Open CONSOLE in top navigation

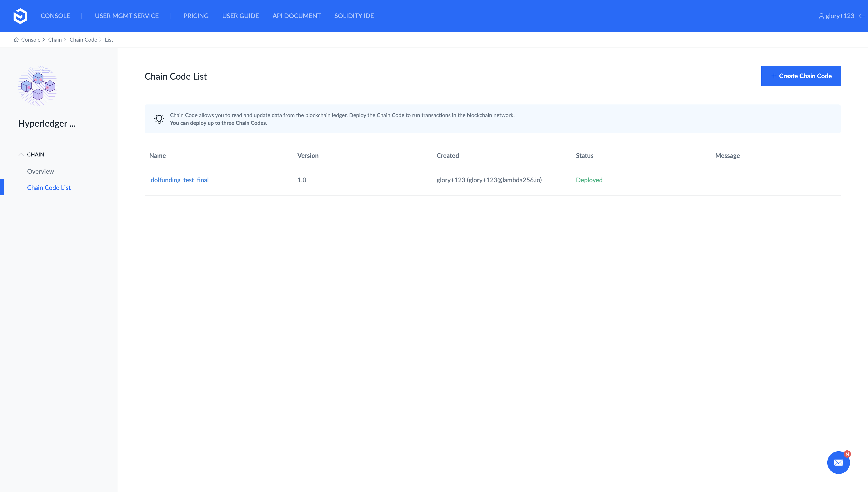pos(55,16)
